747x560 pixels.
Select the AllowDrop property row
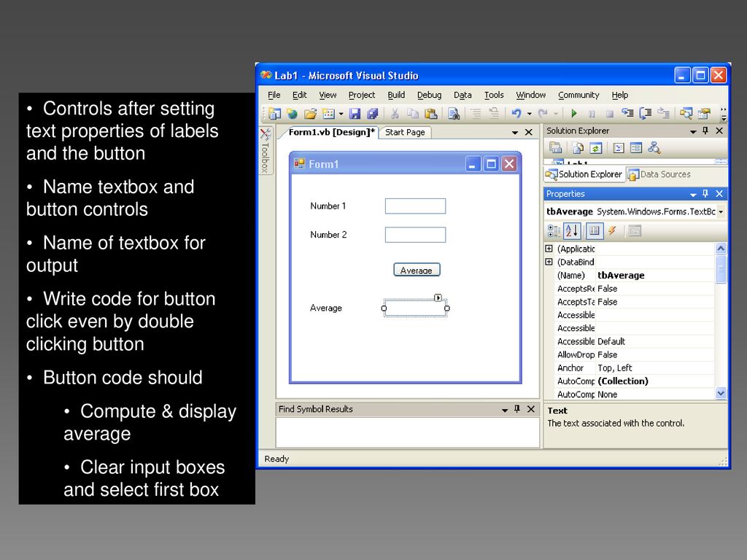pyautogui.click(x=630, y=354)
